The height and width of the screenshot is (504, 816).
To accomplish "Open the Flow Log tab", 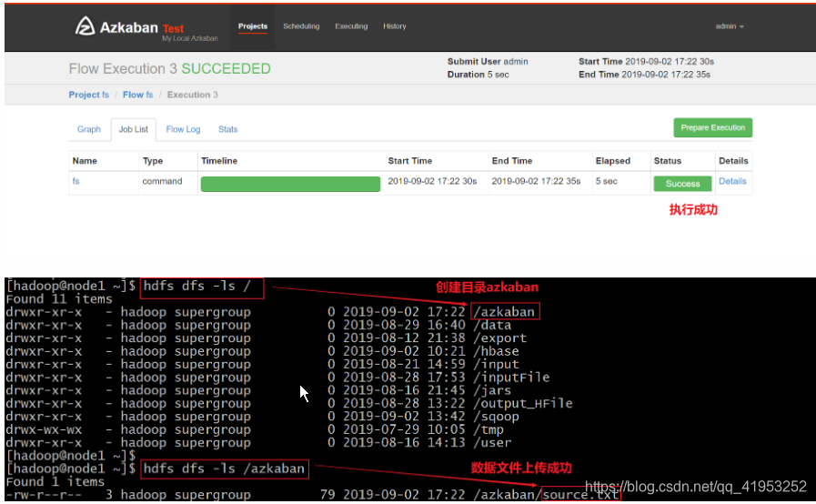I will click(x=183, y=129).
